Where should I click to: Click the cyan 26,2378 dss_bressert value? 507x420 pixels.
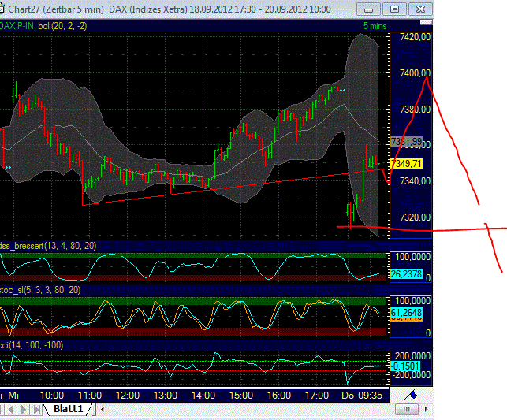407,274
